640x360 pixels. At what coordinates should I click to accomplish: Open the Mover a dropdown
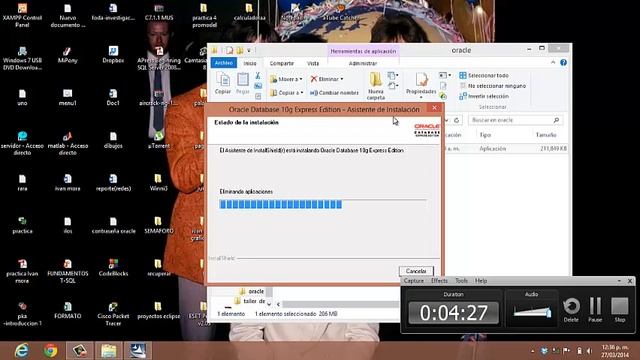point(286,79)
